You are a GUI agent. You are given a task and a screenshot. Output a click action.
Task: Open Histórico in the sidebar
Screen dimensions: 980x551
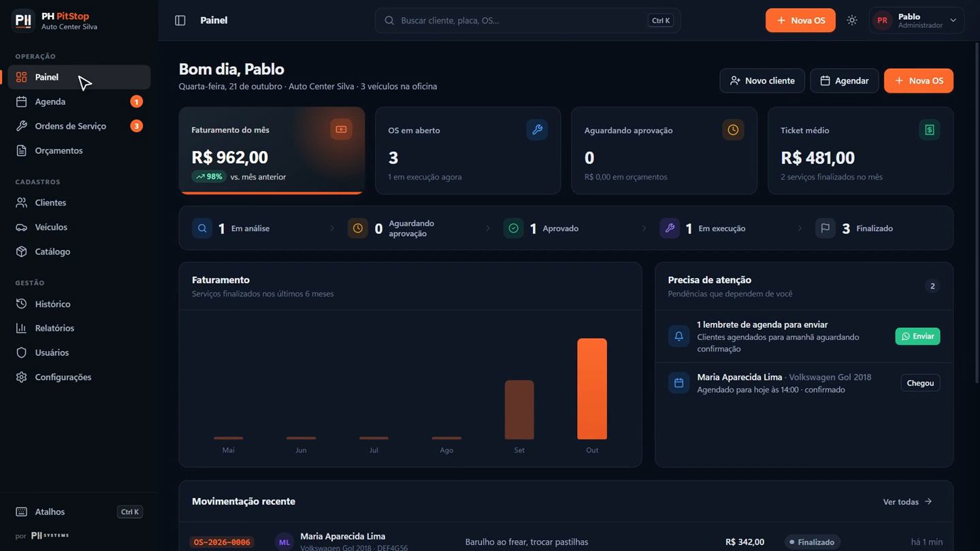(79, 304)
